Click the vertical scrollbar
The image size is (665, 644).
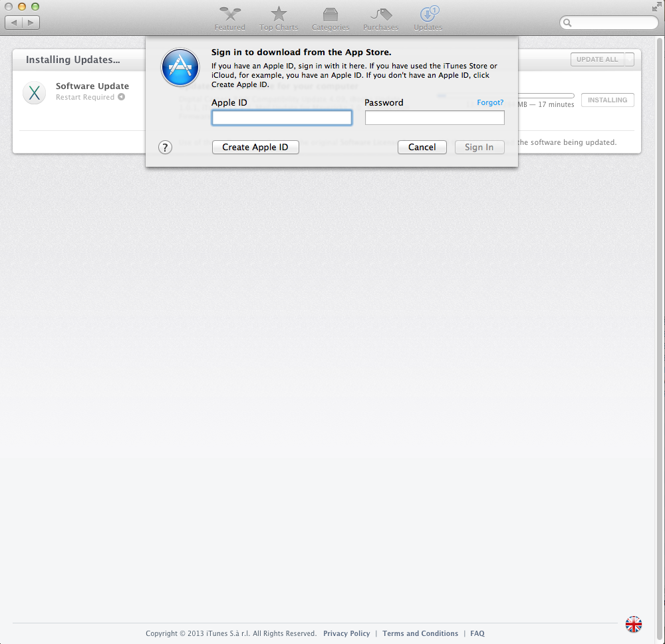coord(660,339)
